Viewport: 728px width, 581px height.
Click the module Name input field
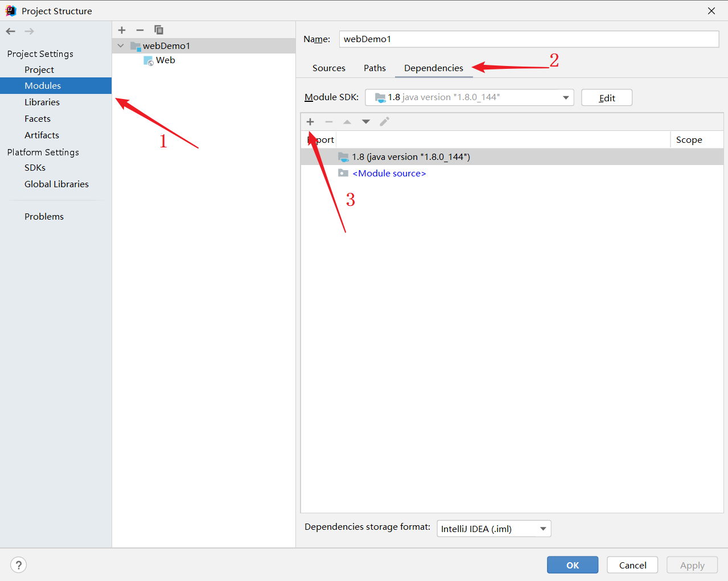pos(529,39)
